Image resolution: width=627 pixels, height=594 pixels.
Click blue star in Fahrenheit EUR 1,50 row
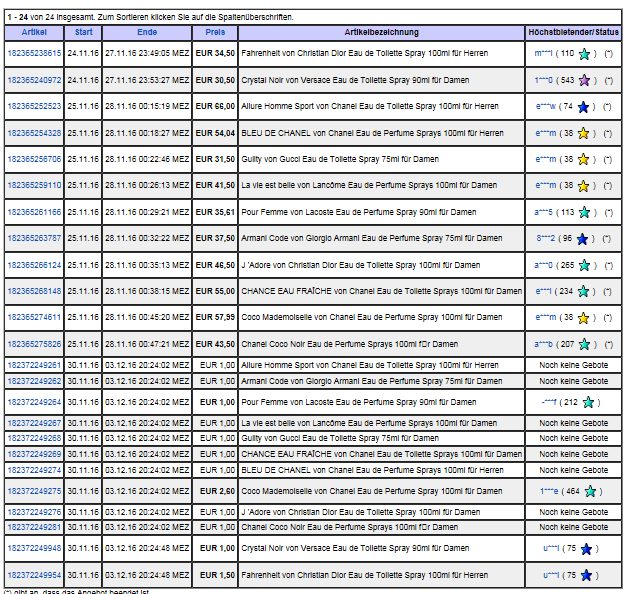[586, 576]
